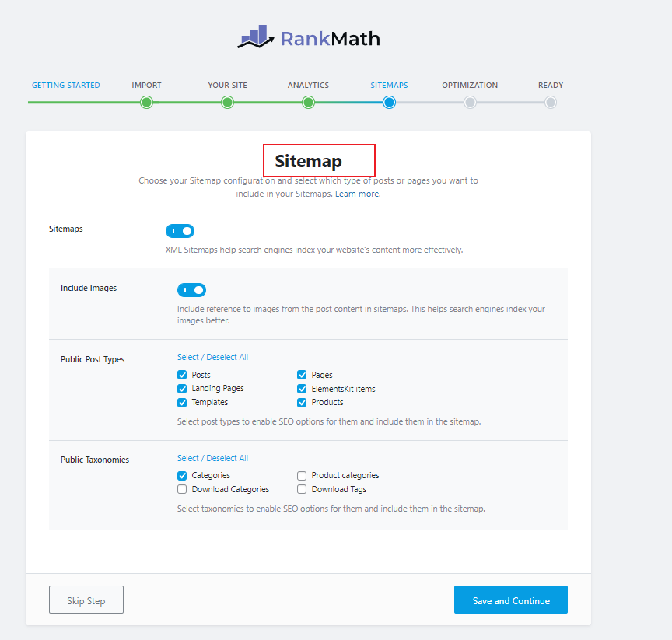The image size is (672, 640).
Task: Uncheck the Posts checkbox
Action: click(181, 374)
